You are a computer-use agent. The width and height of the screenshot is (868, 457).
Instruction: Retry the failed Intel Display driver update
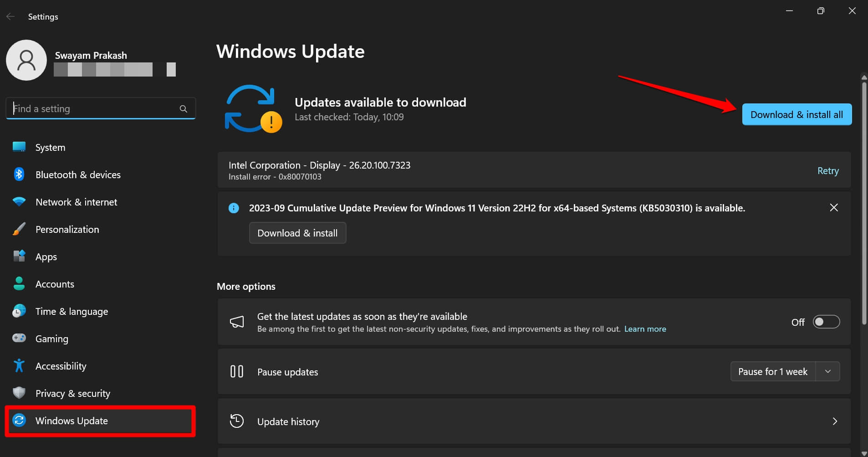(827, 170)
